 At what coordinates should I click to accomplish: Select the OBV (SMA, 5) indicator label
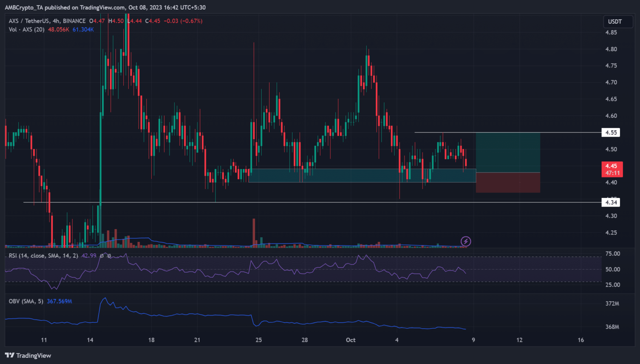[x=26, y=301]
